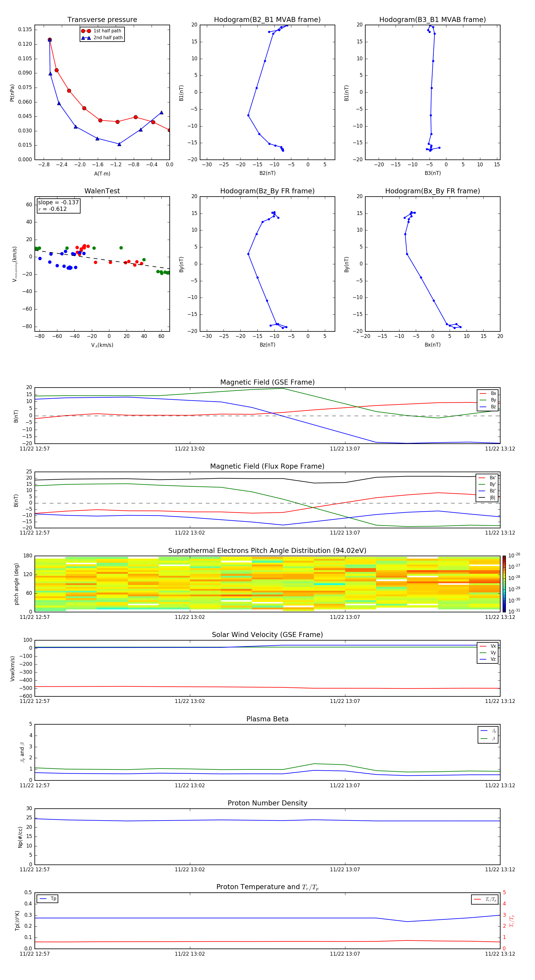This screenshot has height=980, width=535.
Task: Click the pitch angle colorbar
Action: pos(504,584)
